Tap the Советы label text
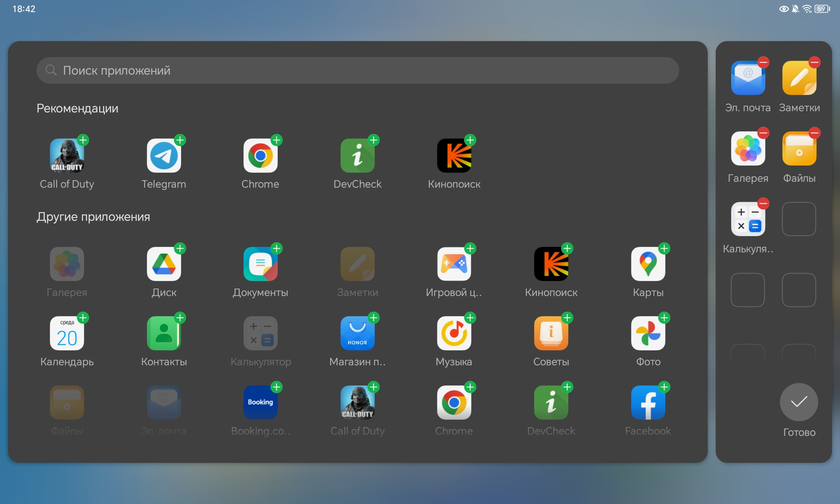This screenshot has width=840, height=504. click(x=551, y=362)
